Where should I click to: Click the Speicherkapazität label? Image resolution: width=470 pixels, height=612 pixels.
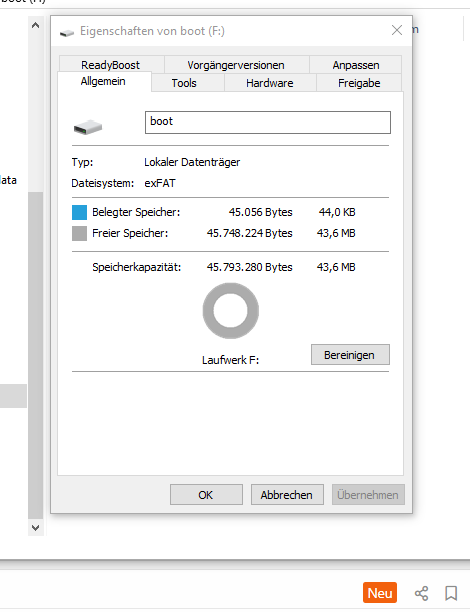[x=137, y=267]
